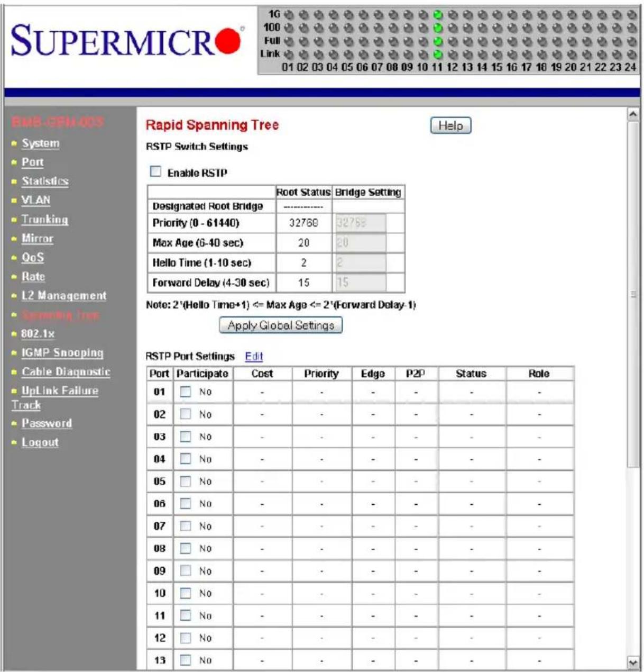Open the Rate menu item

click(33, 277)
